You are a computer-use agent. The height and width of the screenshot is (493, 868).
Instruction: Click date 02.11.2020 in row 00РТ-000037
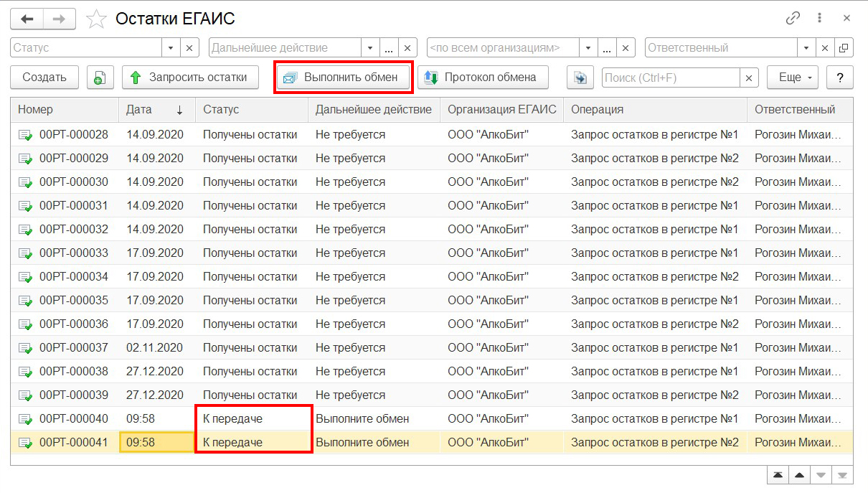(155, 347)
